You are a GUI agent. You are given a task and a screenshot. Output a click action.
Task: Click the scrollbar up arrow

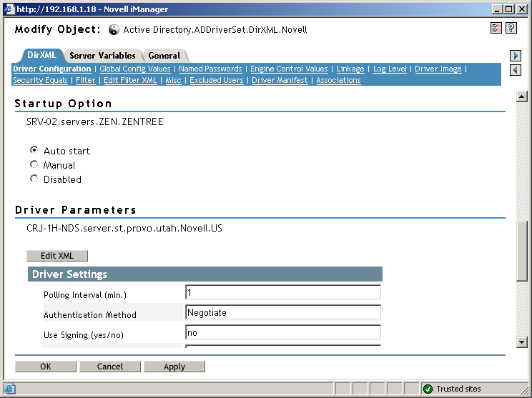(x=522, y=96)
